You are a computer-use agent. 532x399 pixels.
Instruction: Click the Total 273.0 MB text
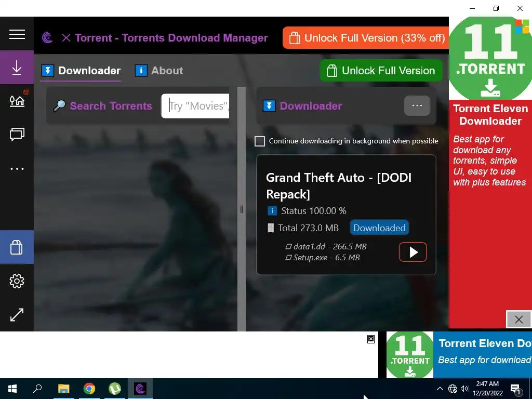click(x=308, y=228)
